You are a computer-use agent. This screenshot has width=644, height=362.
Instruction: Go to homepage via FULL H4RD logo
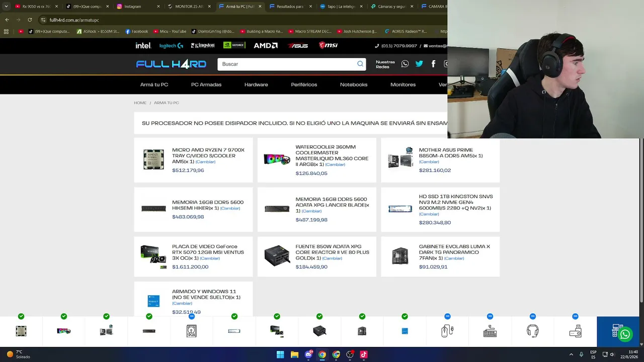(171, 64)
